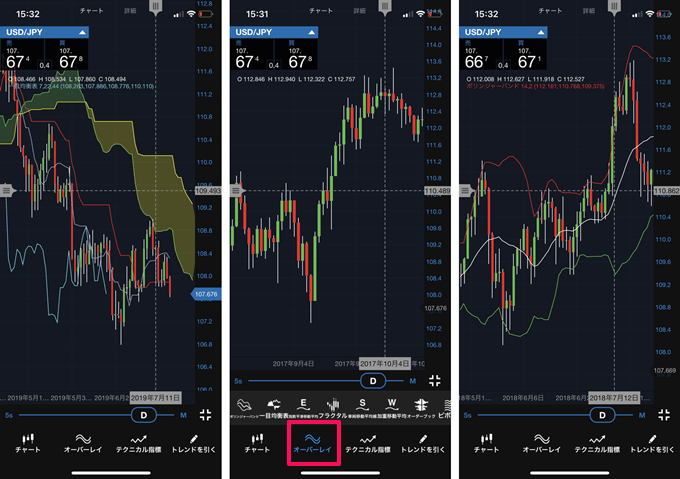Tap トレンドを引く pencil icon in middle screenshot
680x479 pixels.
coord(423,443)
